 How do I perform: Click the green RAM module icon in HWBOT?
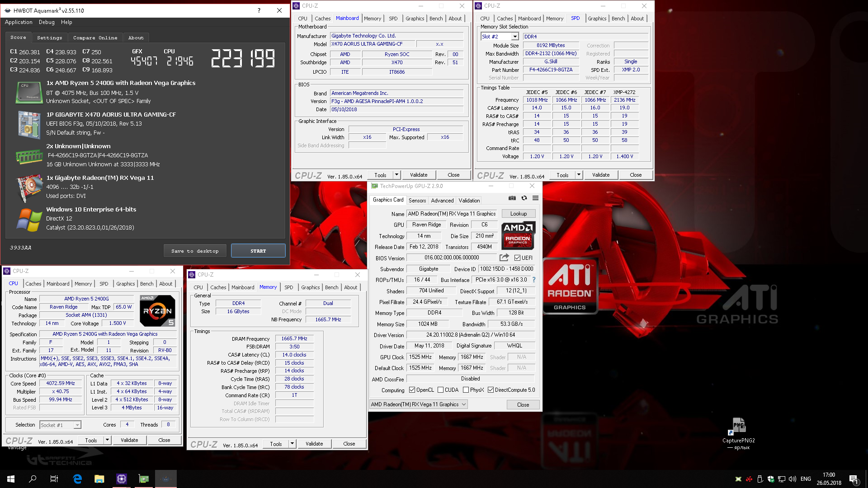pyautogui.click(x=29, y=156)
